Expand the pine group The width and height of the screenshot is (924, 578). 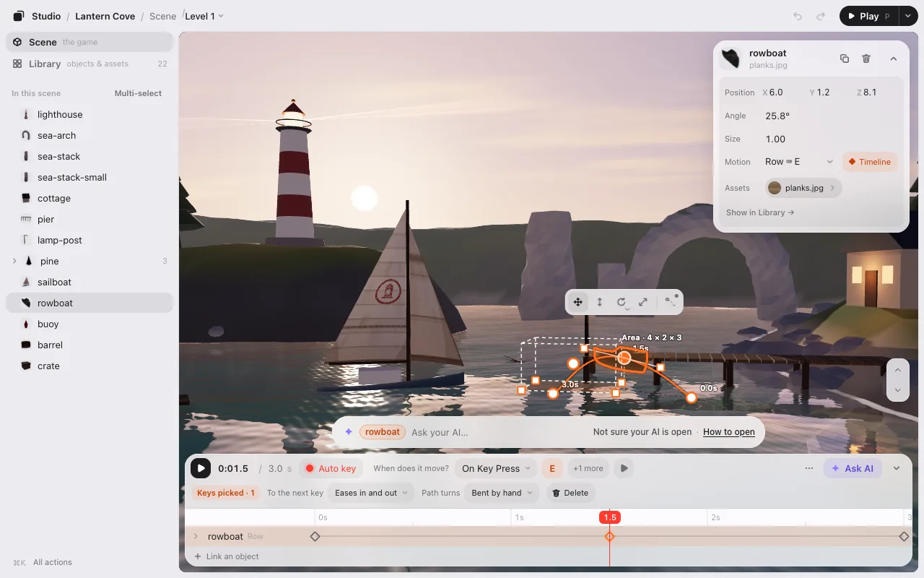click(x=14, y=261)
